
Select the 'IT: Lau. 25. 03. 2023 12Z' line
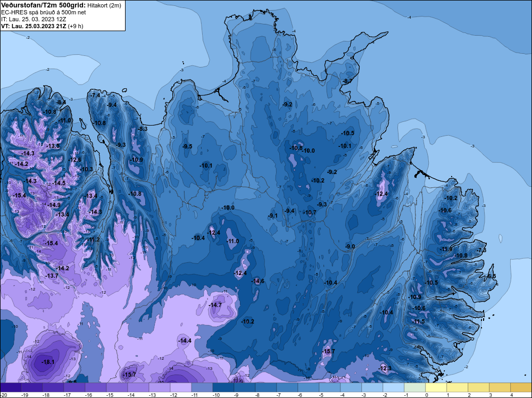(x=34, y=19)
